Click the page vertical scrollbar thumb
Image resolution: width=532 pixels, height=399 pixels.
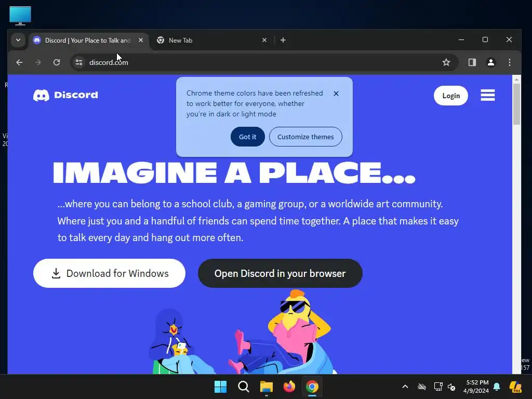(x=516, y=104)
